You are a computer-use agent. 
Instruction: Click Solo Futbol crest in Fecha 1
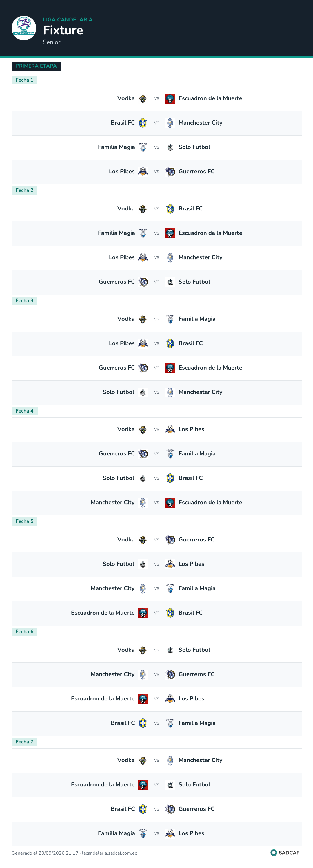coord(170,147)
